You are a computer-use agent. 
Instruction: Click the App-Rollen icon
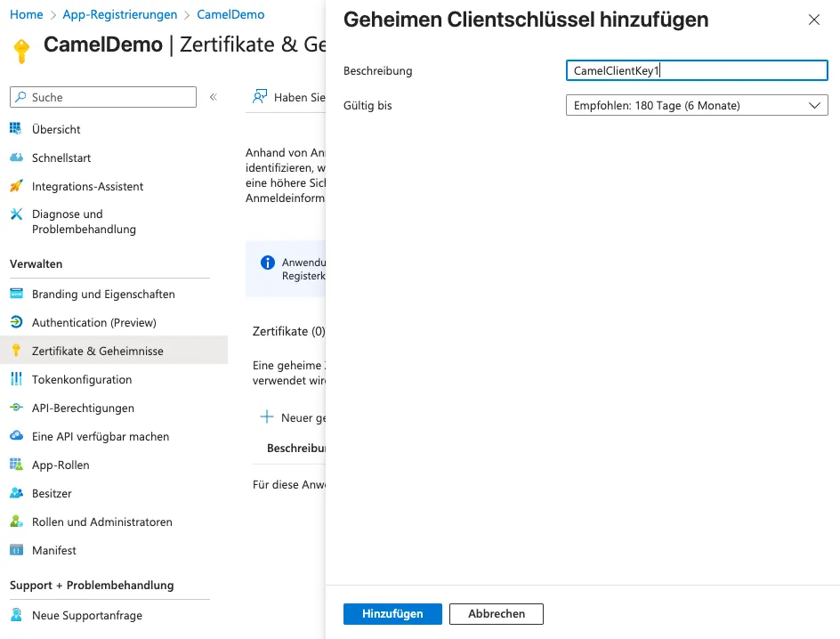point(16,465)
